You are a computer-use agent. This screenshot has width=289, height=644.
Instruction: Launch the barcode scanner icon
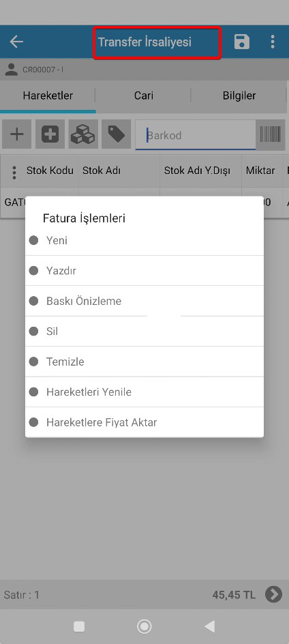pyautogui.click(x=270, y=134)
